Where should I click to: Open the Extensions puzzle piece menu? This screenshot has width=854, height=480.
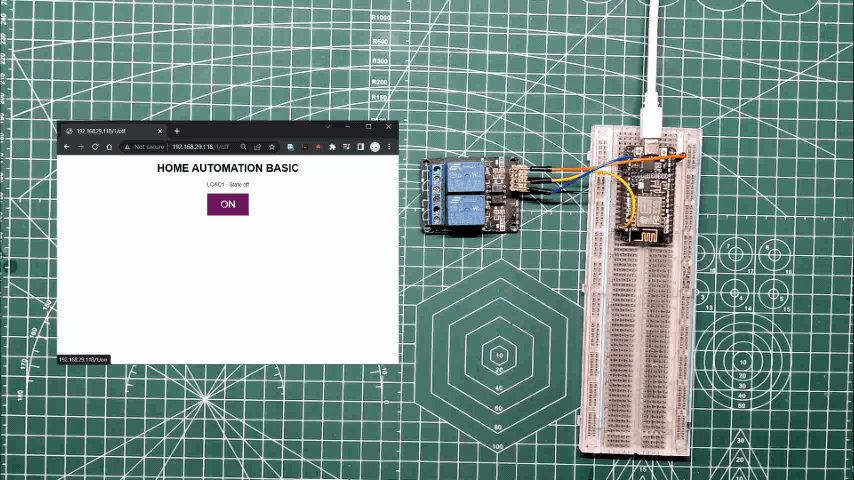pos(332,147)
